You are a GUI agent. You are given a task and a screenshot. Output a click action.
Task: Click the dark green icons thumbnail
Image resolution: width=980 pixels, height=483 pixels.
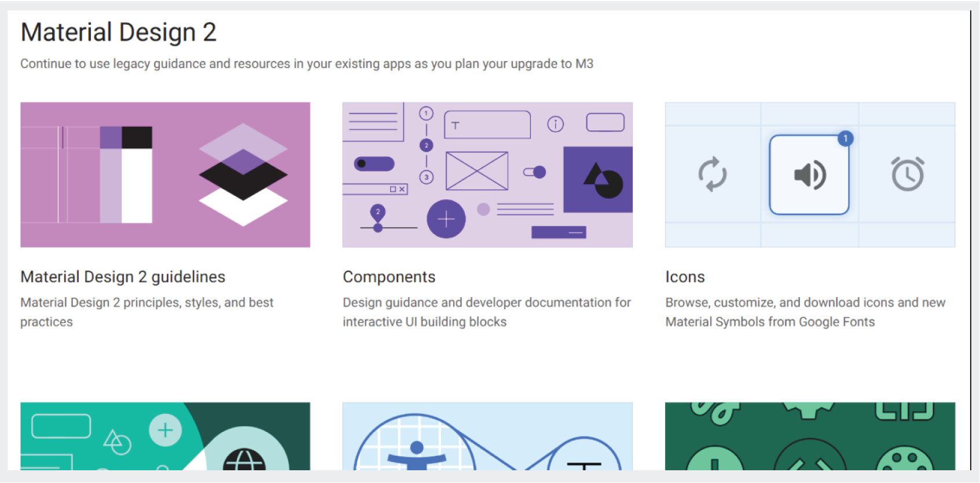[x=809, y=436]
